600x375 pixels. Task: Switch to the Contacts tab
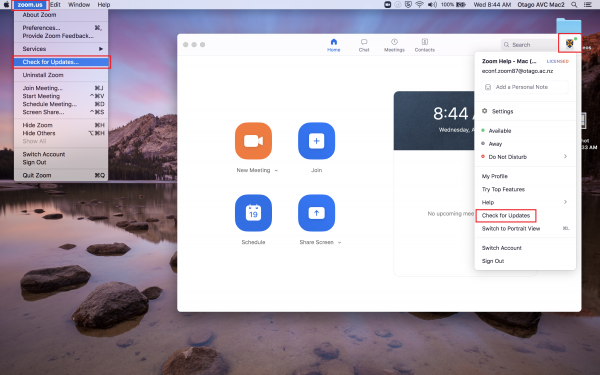pos(425,45)
